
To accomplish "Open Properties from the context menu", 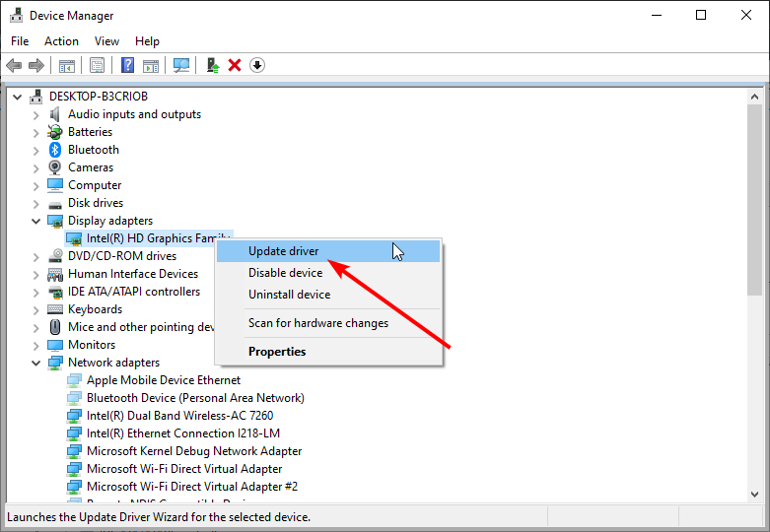I will pyautogui.click(x=328, y=352).
